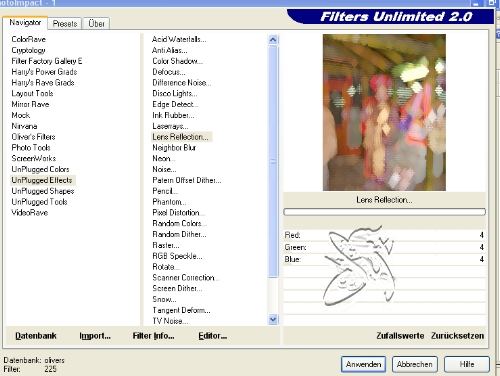This screenshot has height=376, width=500.
Task: Choose Ink Rubber filter
Action: [x=173, y=115]
